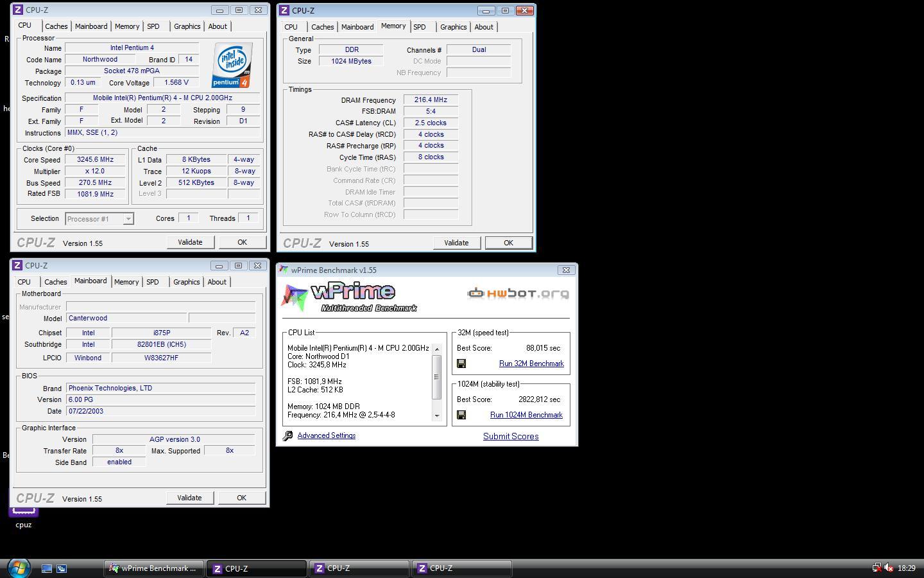Image resolution: width=924 pixels, height=578 pixels.
Task: Click the Specification field Mobile Intel Pentium 4
Action: (162, 98)
